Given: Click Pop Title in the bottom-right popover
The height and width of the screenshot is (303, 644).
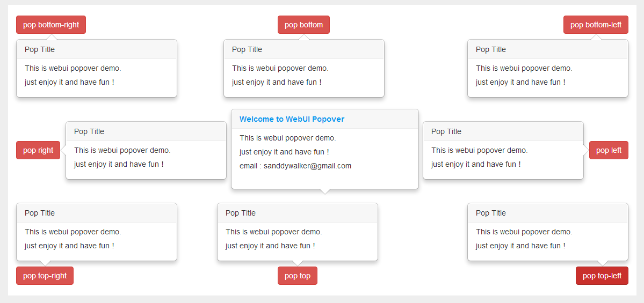Looking at the screenshot, I should pyautogui.click(x=39, y=50).
